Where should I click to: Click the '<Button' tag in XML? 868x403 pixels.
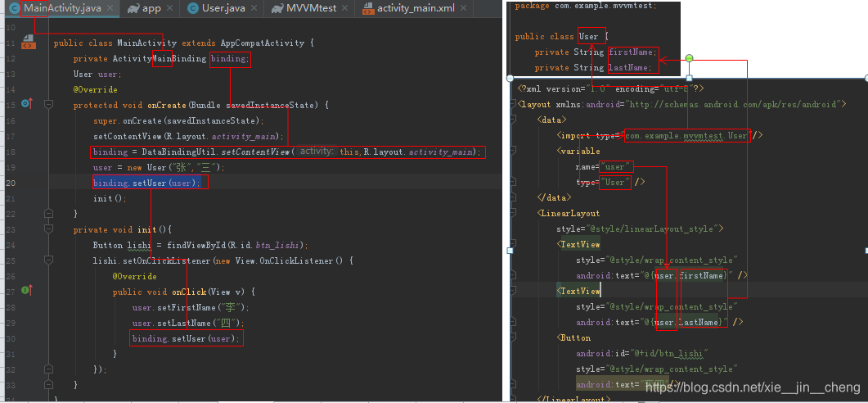tap(574, 337)
